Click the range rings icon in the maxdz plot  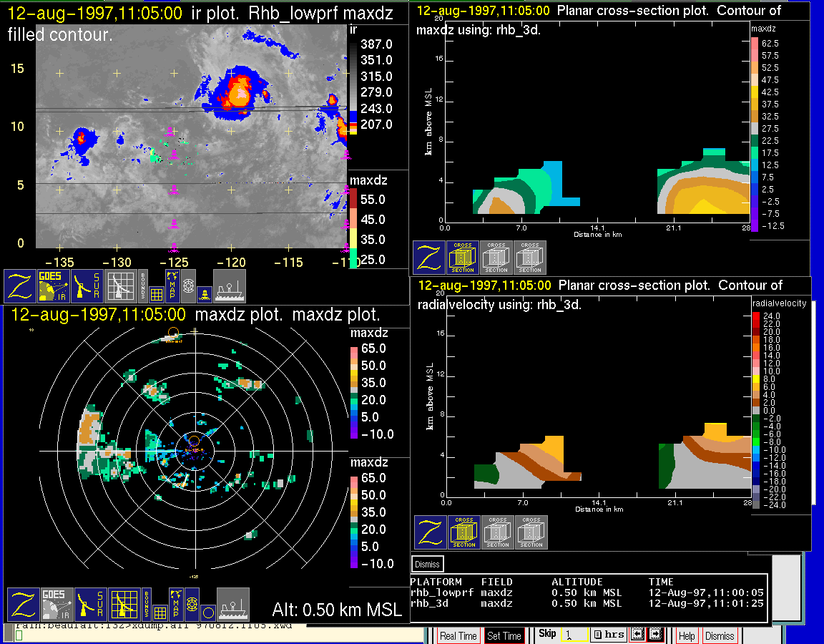(x=191, y=605)
